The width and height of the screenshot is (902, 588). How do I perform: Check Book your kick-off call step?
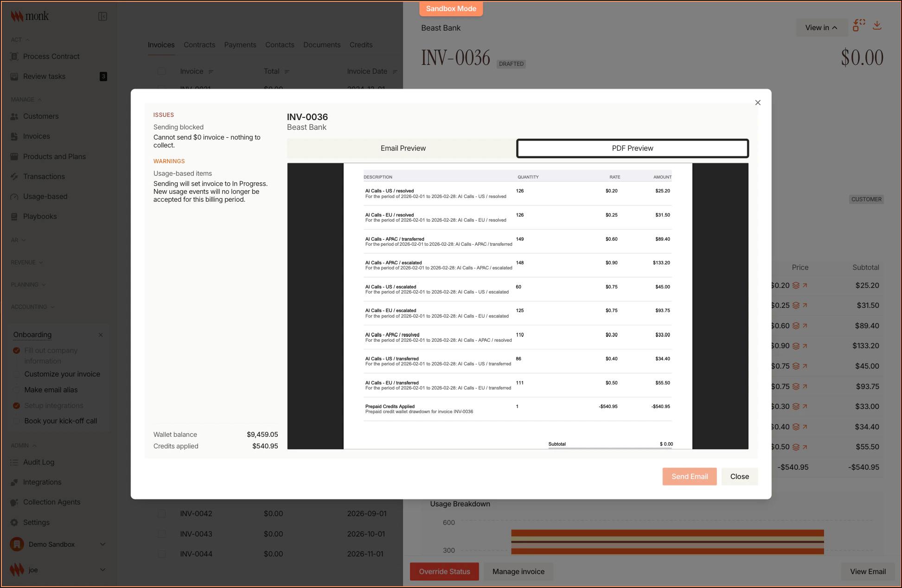click(x=17, y=421)
